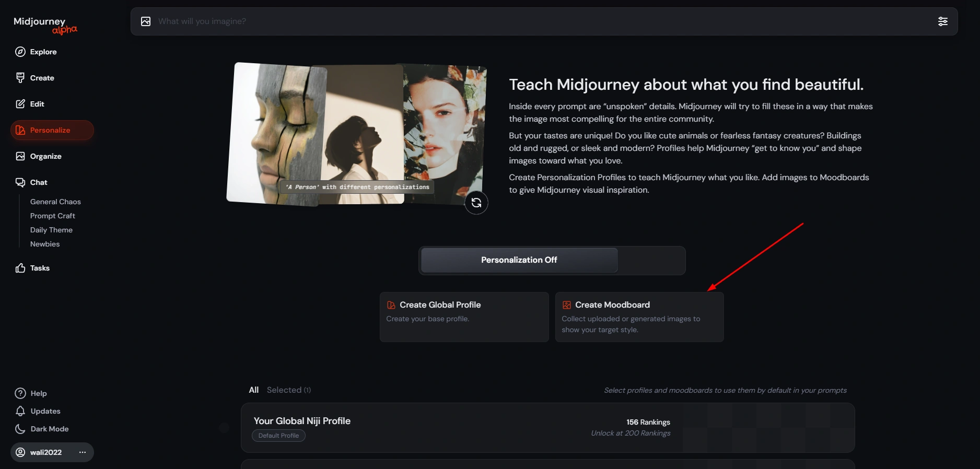Select Personalize in the sidebar
This screenshot has height=469, width=980.
[x=52, y=130]
